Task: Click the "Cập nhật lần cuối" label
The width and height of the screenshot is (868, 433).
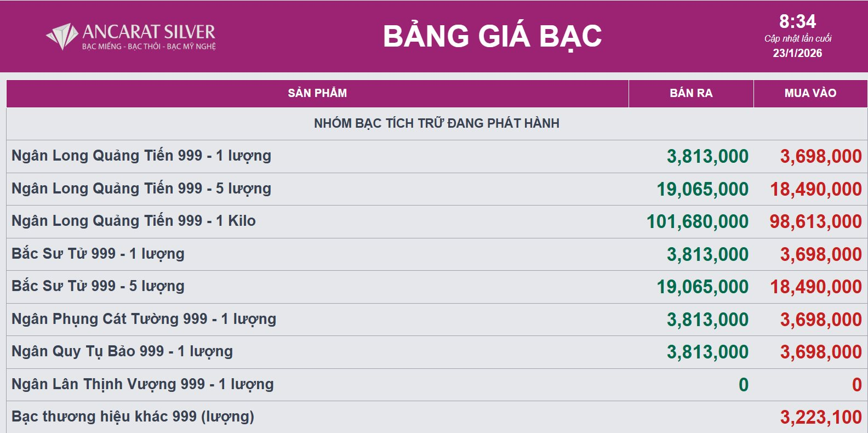Action: [797, 38]
